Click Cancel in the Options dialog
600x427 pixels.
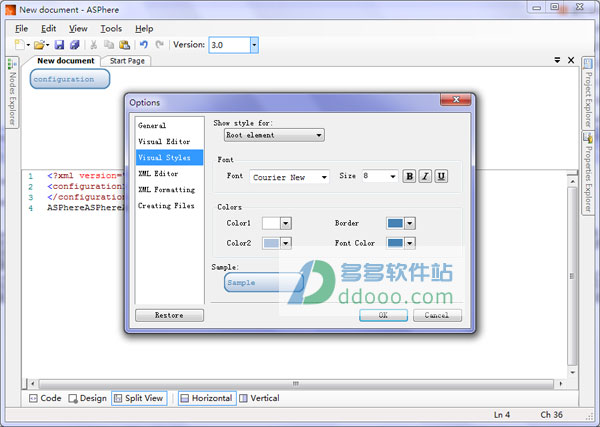pyautogui.click(x=437, y=315)
